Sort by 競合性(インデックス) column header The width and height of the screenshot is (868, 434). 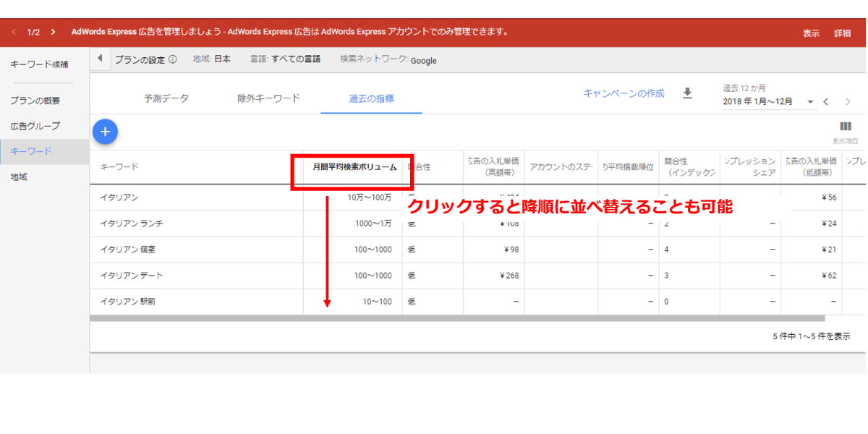[x=691, y=167]
